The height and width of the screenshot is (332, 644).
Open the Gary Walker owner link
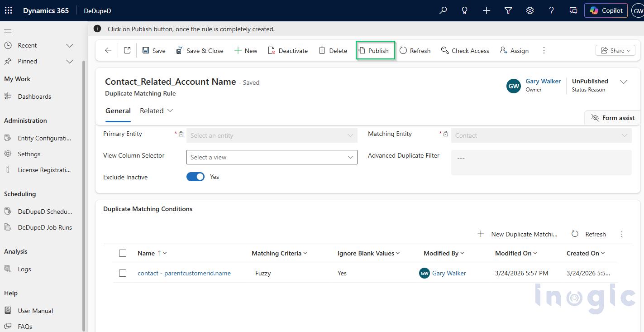(543, 81)
